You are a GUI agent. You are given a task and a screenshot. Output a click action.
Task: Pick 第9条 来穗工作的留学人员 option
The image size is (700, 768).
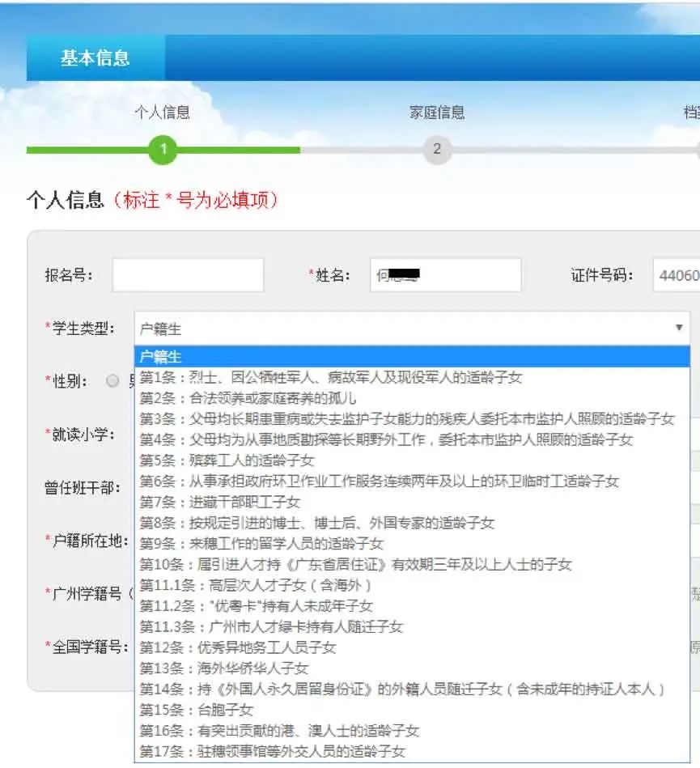(412, 544)
